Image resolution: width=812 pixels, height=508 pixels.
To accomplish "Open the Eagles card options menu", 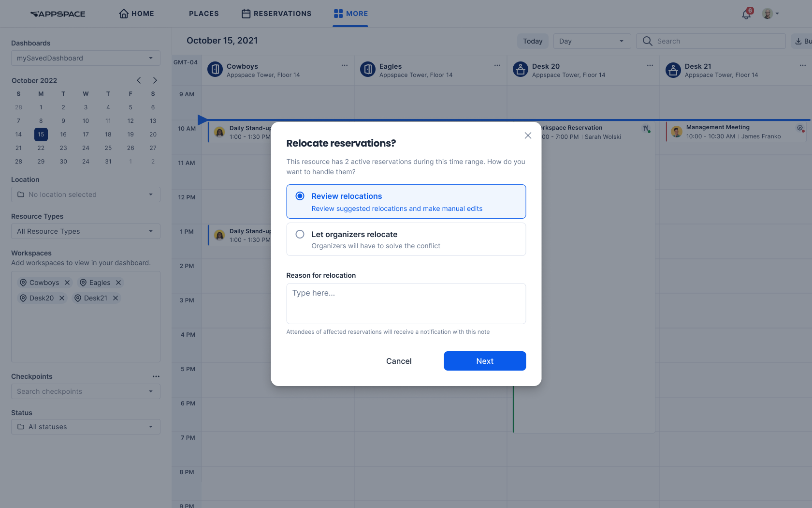I will click(x=497, y=65).
